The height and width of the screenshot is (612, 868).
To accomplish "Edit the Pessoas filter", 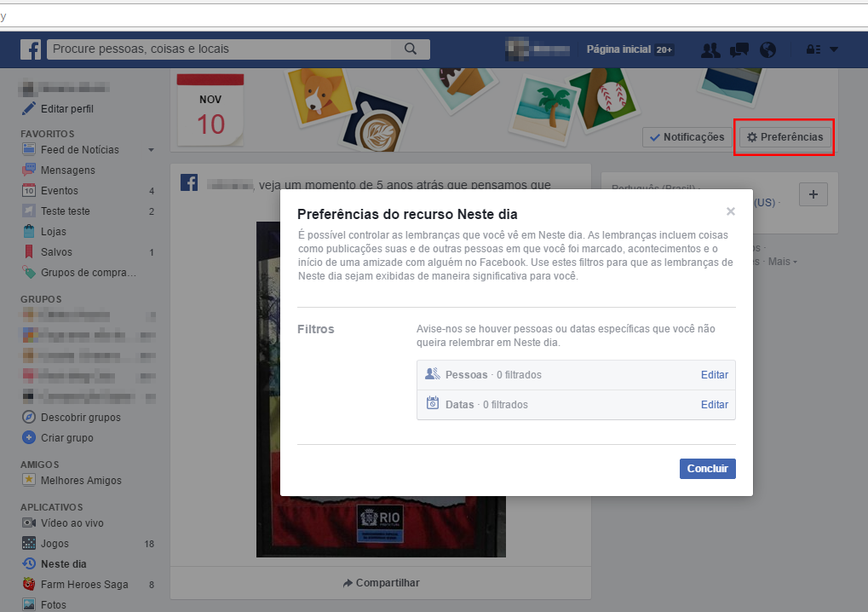I will (x=714, y=375).
